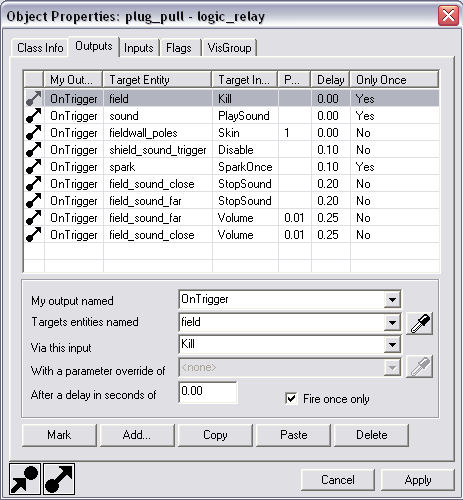This screenshot has width=463, height=500.
Task: Click the Apply button
Action: [418, 480]
